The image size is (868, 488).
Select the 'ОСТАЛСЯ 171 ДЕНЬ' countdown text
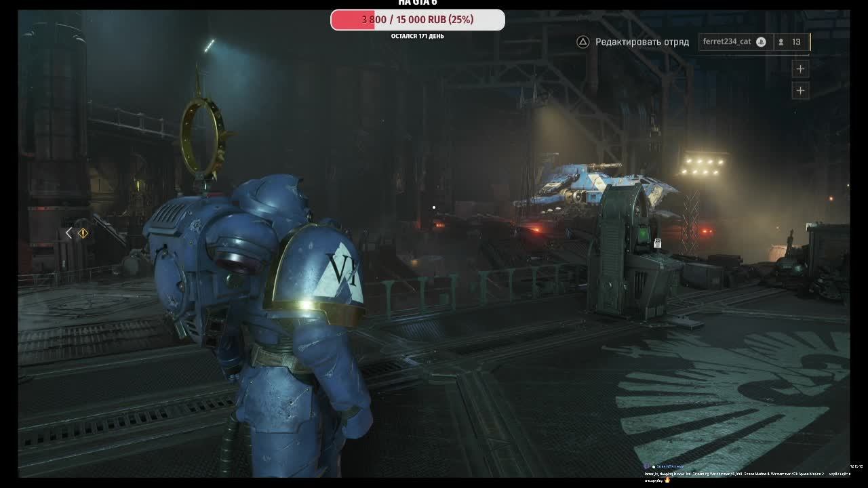[x=418, y=36]
